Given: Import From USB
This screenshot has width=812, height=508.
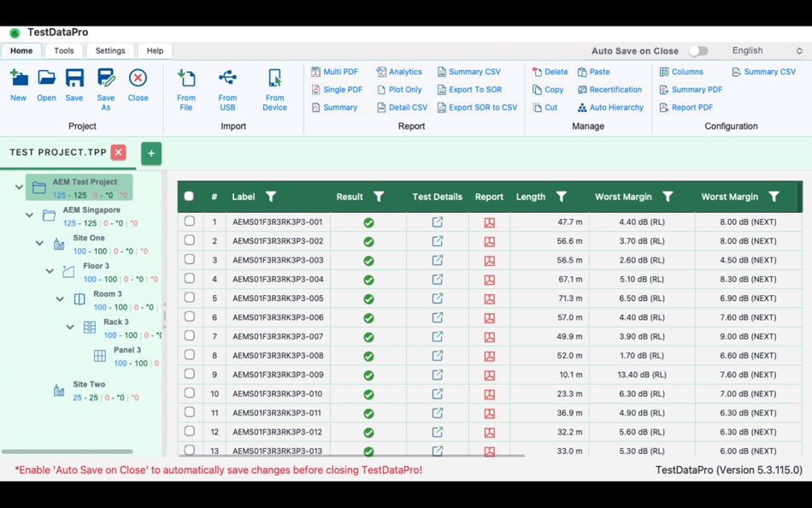Looking at the screenshot, I should tap(227, 90).
